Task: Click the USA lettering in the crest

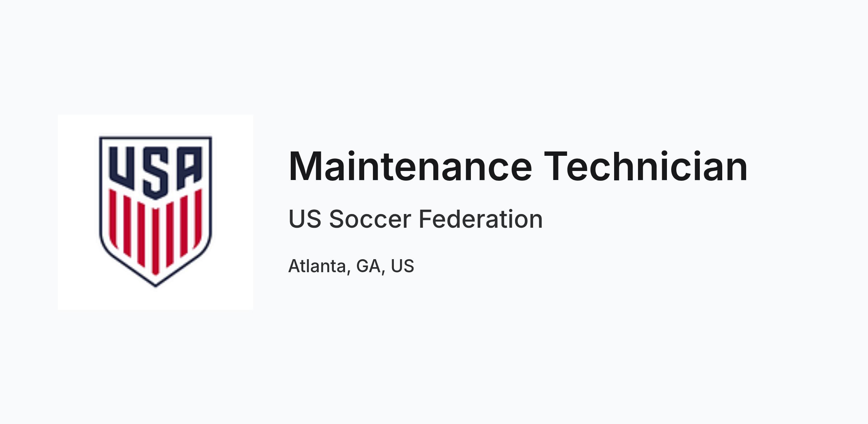Action: (156, 172)
